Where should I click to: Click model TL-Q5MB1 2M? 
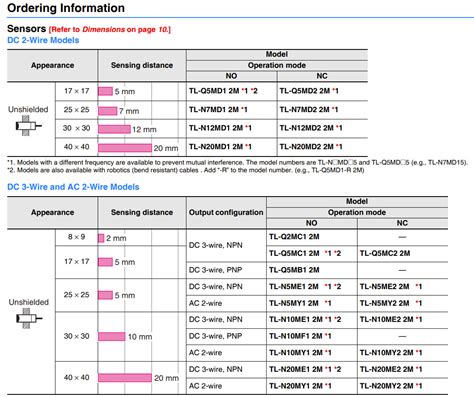pyautogui.click(x=294, y=270)
